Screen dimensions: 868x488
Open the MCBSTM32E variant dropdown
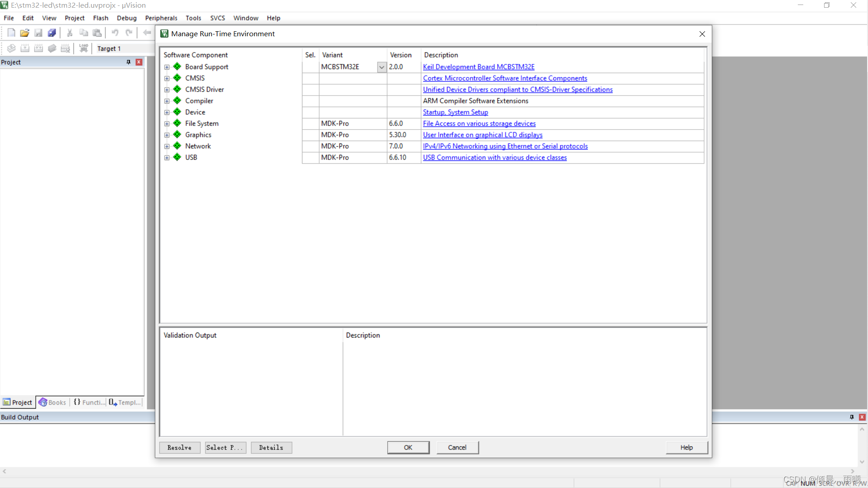point(382,67)
